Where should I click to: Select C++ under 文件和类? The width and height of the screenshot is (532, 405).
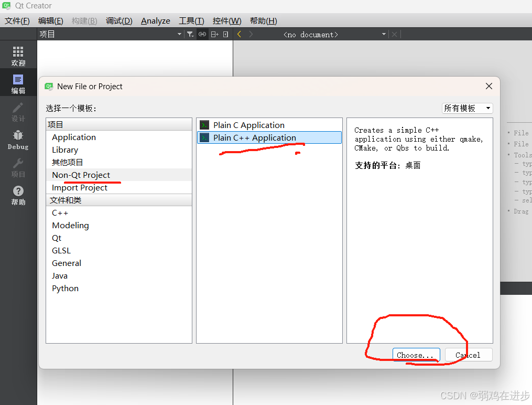[119, 213]
